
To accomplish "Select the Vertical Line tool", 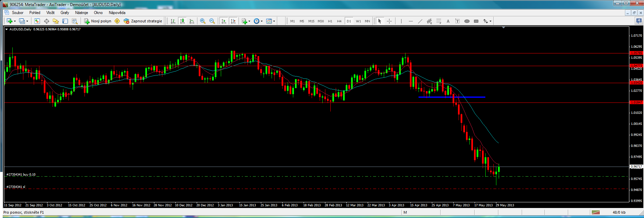I will [x=401, y=21].
